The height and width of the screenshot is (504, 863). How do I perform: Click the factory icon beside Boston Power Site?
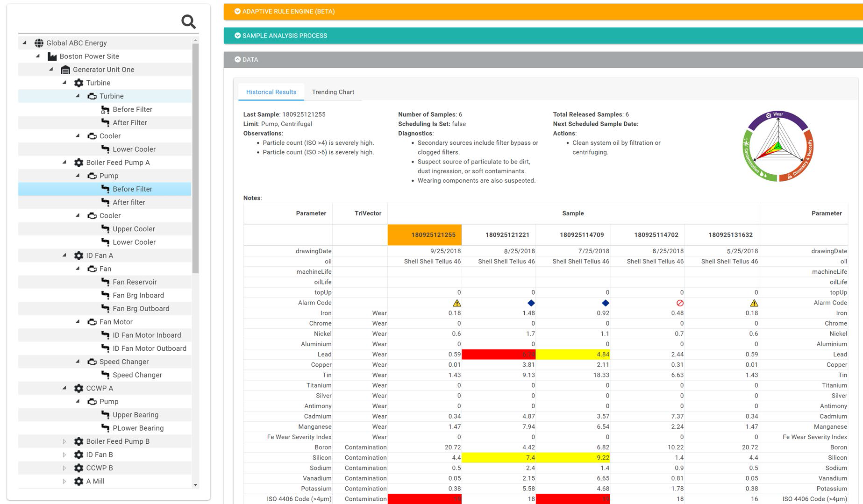52,57
